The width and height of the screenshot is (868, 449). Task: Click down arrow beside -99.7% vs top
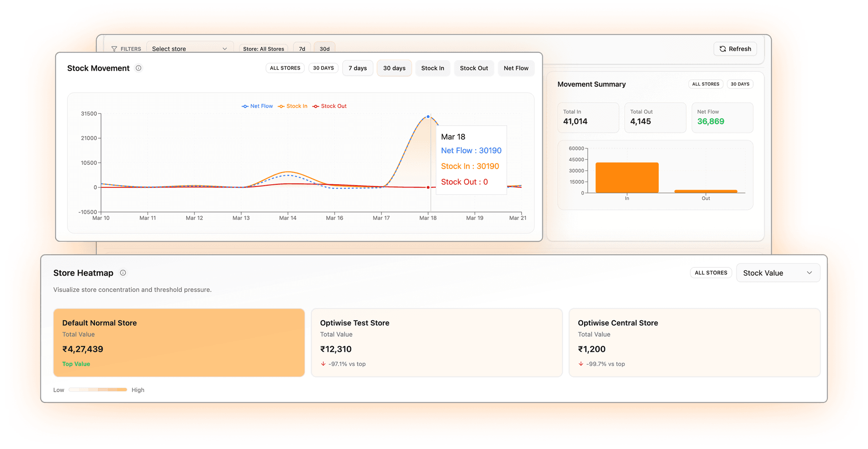click(x=581, y=364)
